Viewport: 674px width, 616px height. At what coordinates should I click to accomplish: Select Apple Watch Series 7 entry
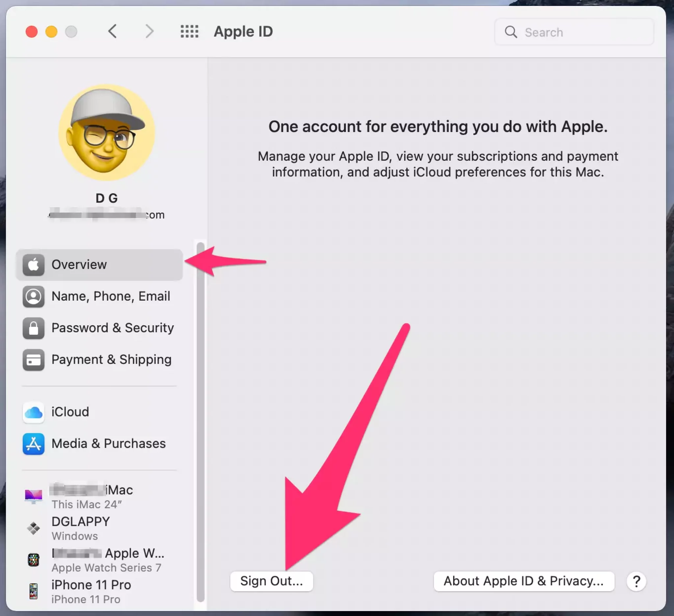click(x=99, y=560)
